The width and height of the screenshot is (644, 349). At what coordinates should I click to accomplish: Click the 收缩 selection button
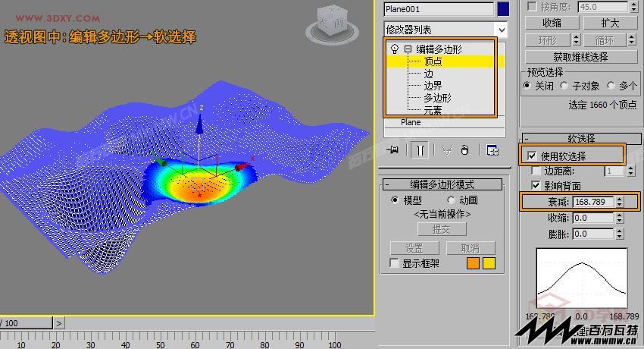point(552,23)
